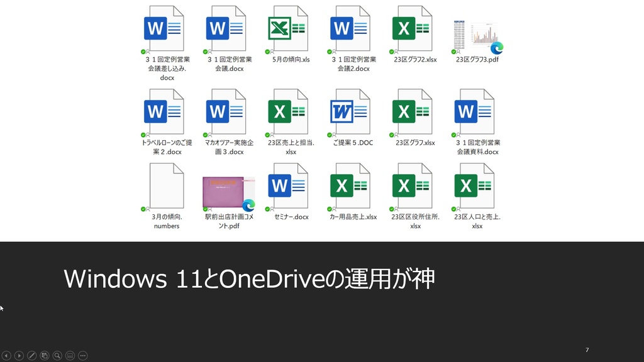Click the title text Windows 11とOneDriveの運用が神
Screen dimensions: 644x362
249,279
